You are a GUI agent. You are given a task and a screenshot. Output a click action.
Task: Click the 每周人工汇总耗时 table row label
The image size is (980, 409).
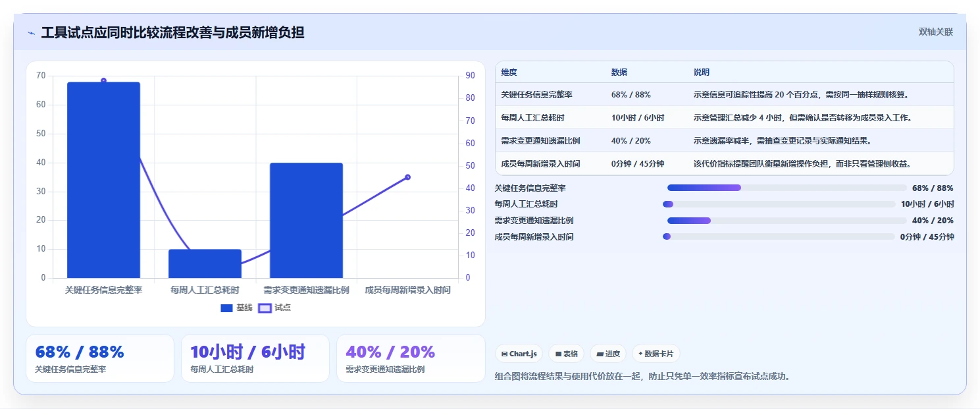tap(532, 118)
